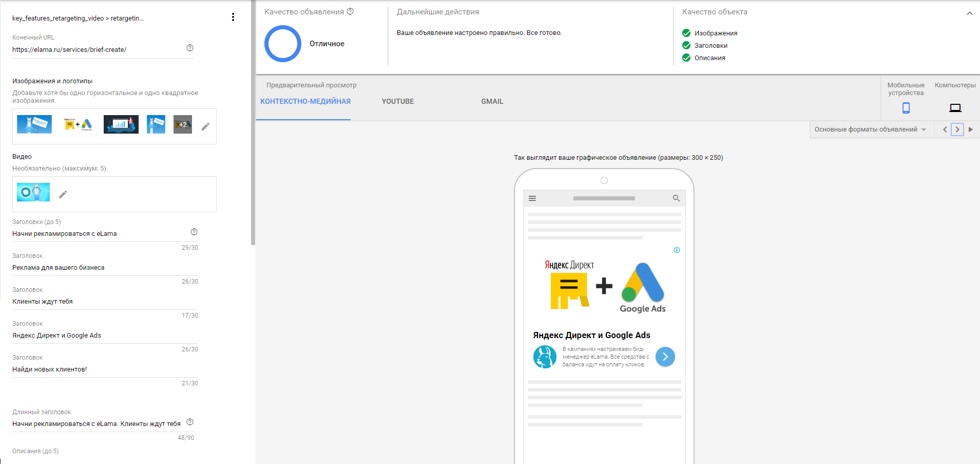980x464 pixels.
Task: Click the magnifier icon in phone preview
Action: coord(676,198)
